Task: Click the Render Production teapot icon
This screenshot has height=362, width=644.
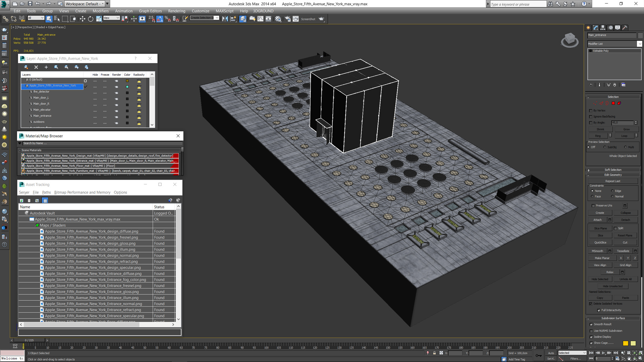Action: (321, 19)
